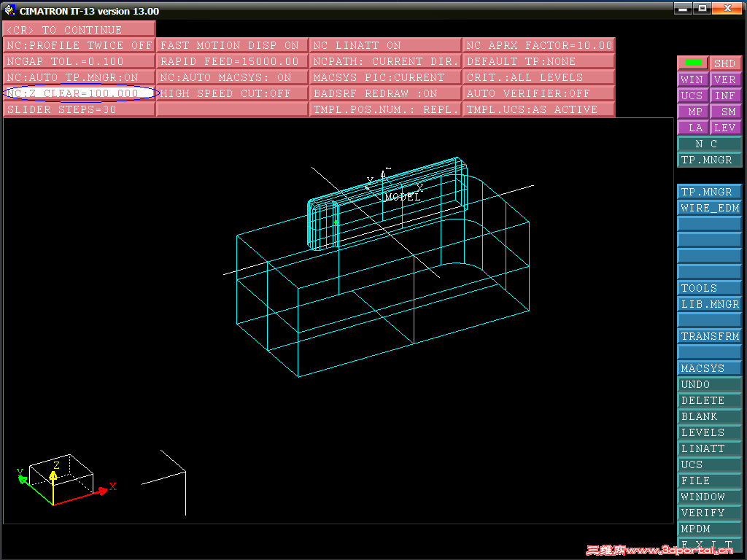Click the MODEL label in viewport
747x560 pixels.
pyautogui.click(x=403, y=197)
